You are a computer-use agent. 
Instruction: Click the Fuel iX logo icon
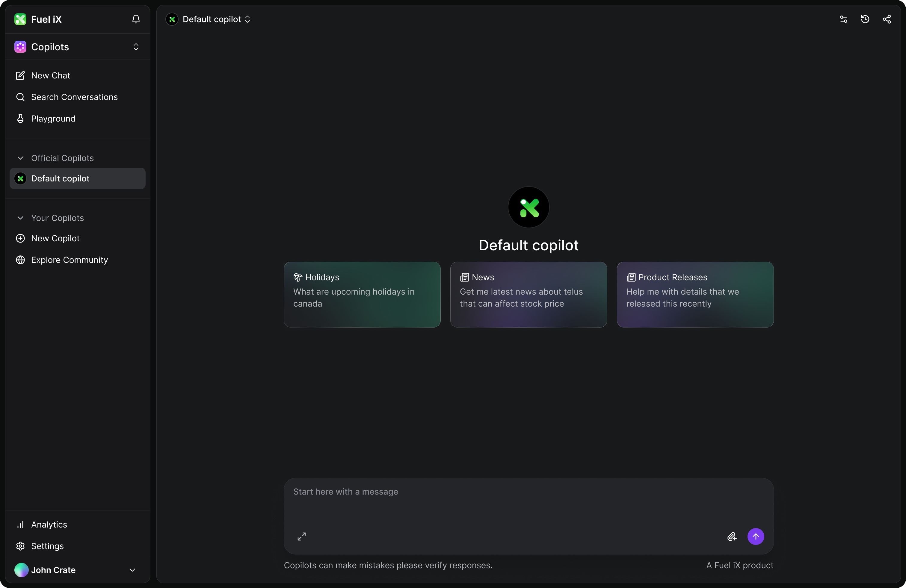point(20,19)
